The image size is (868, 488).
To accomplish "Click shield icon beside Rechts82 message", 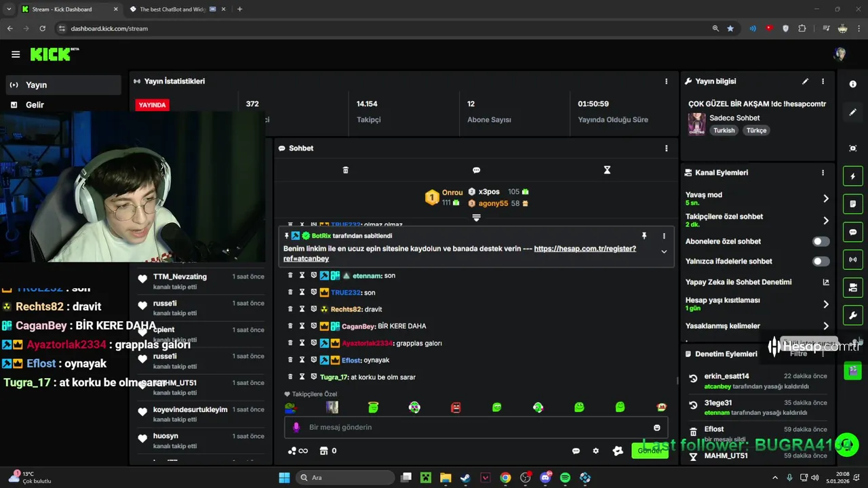I will [x=313, y=309].
